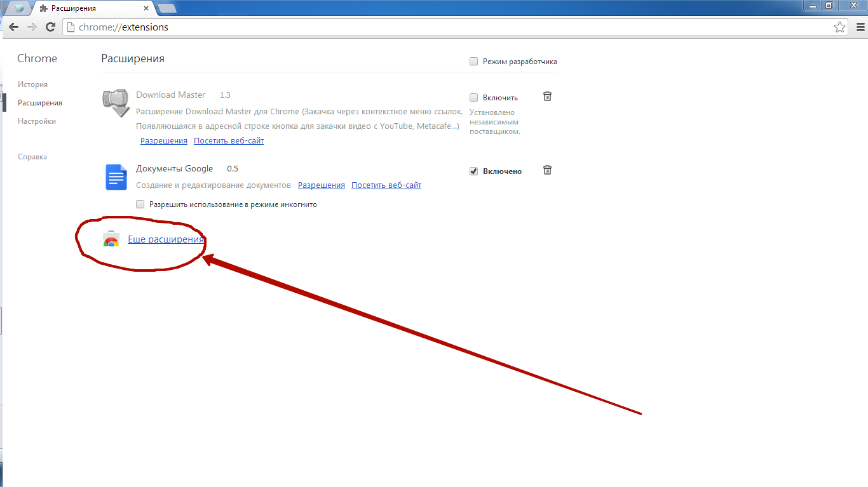Open Справка in the sidebar
Image resolution: width=868 pixels, height=487 pixels.
pos(32,157)
